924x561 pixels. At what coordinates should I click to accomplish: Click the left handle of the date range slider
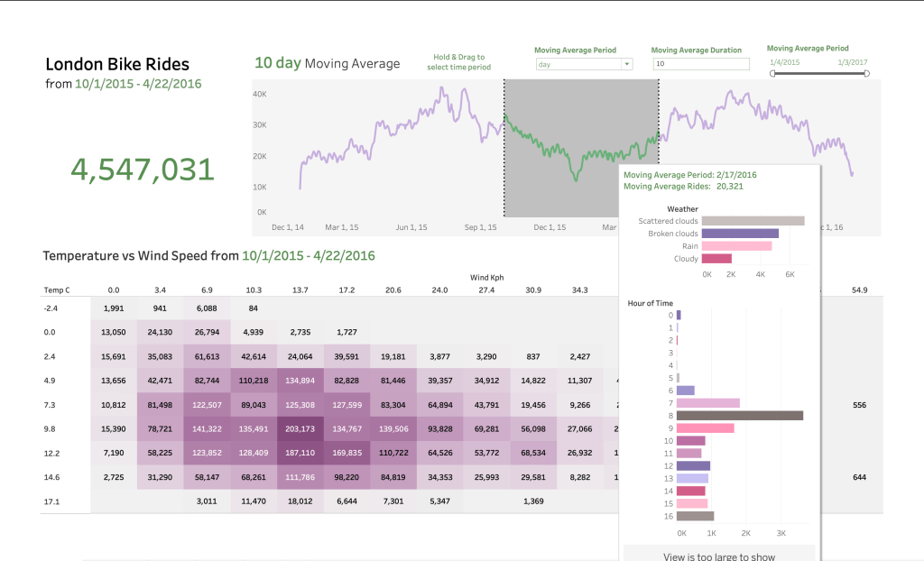(x=772, y=73)
